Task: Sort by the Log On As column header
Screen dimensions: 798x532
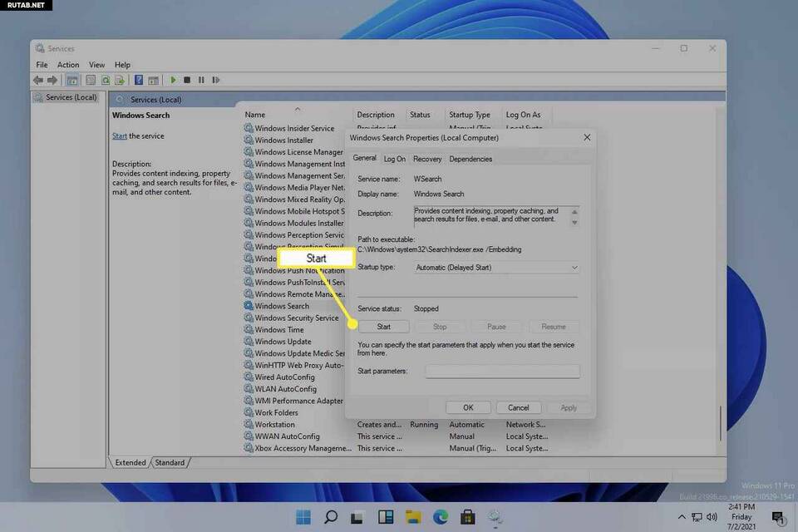Action: click(523, 115)
